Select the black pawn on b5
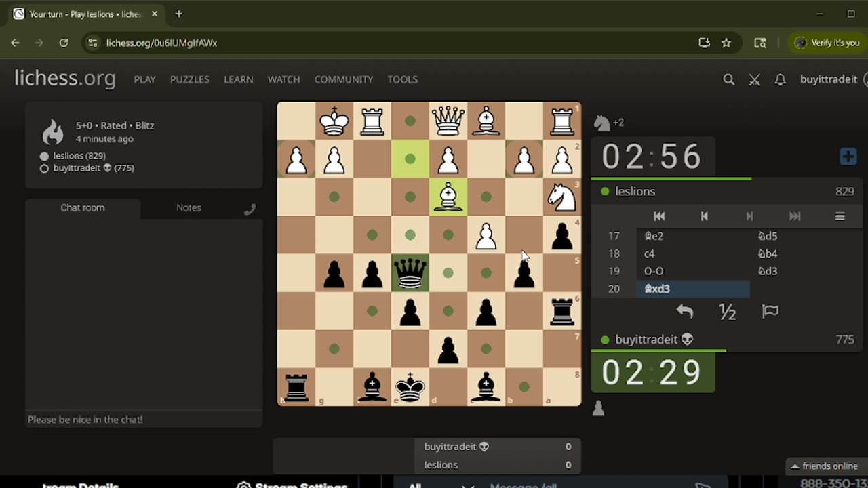This screenshot has height=488, width=868. (524, 273)
